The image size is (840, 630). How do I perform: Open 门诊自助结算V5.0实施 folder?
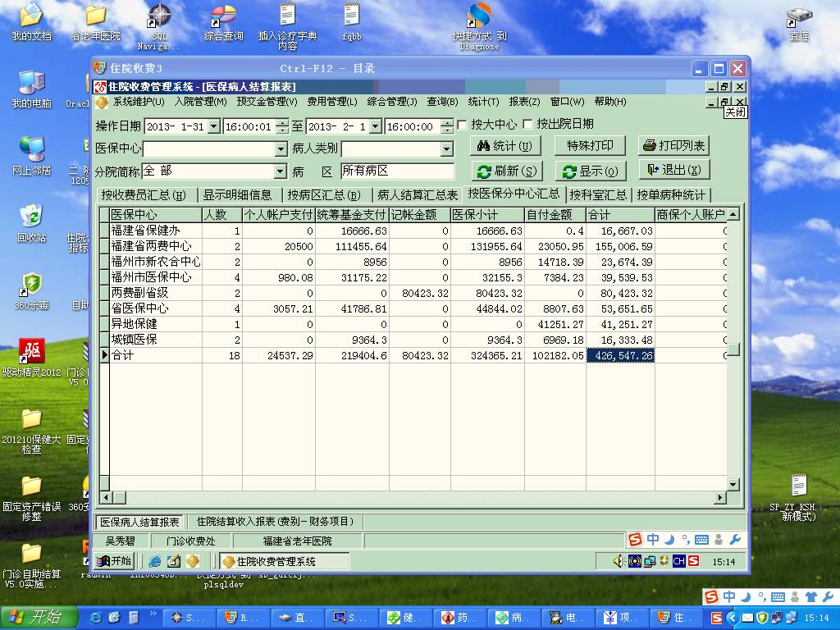(32, 566)
